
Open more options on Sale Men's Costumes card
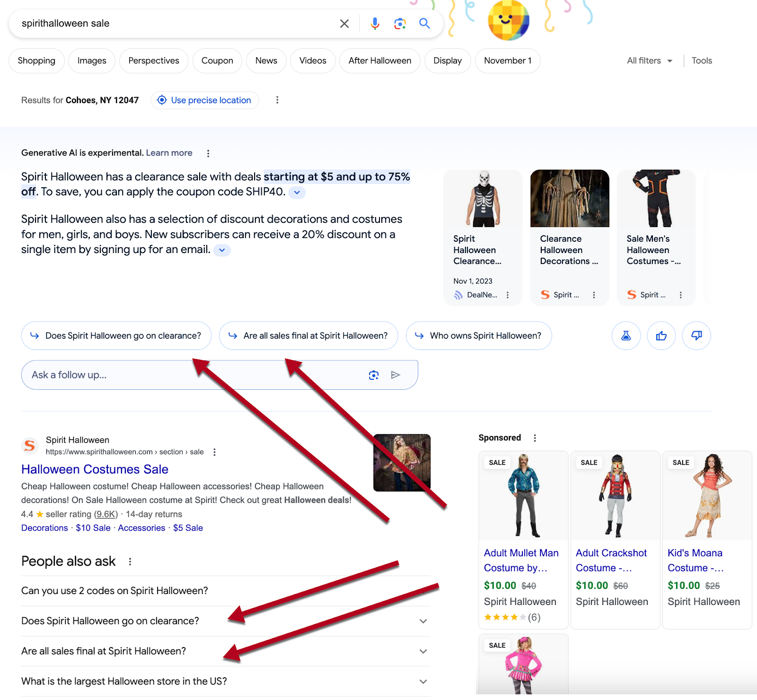pos(681,295)
